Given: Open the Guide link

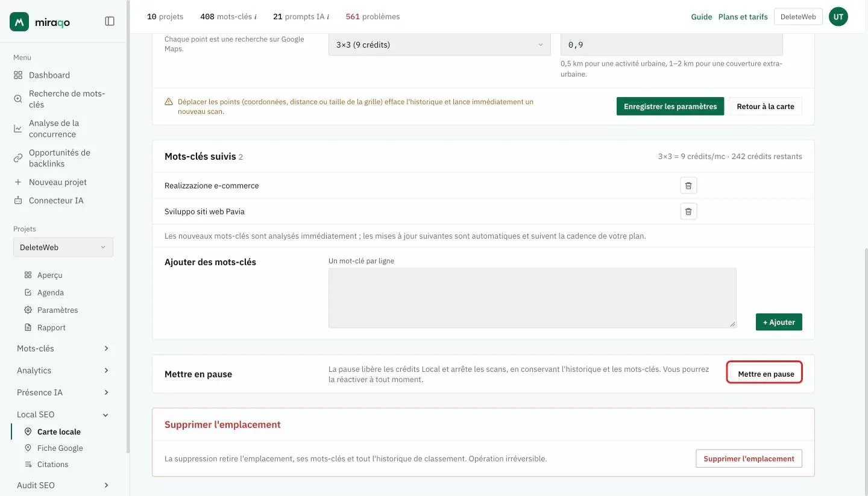Looking at the screenshot, I should (702, 17).
